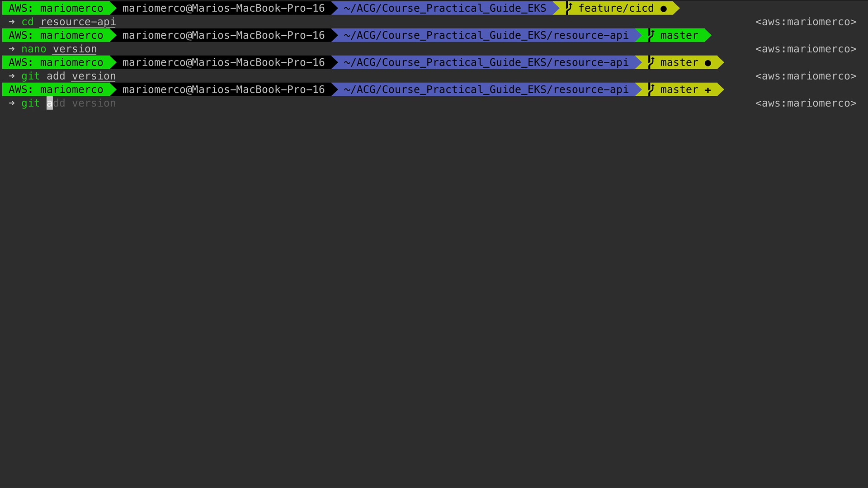
Task: Click the unstaged dot after master
Action: pos(708,63)
